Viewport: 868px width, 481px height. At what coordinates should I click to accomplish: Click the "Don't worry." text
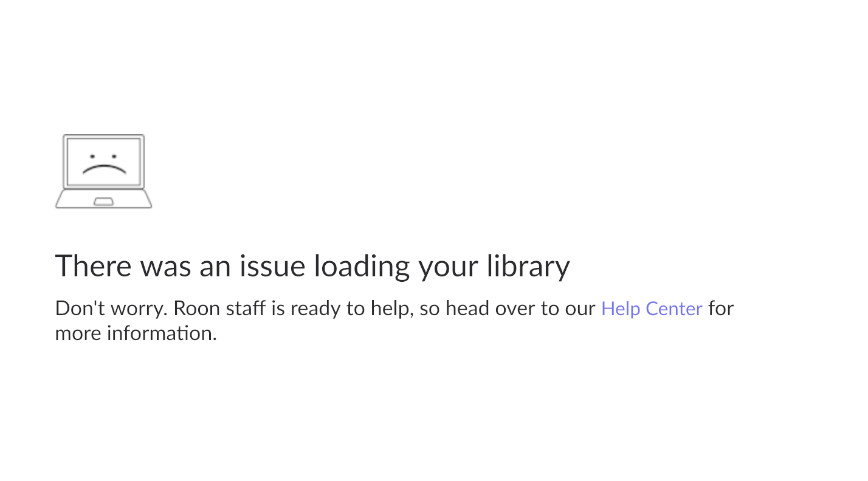[111, 309]
